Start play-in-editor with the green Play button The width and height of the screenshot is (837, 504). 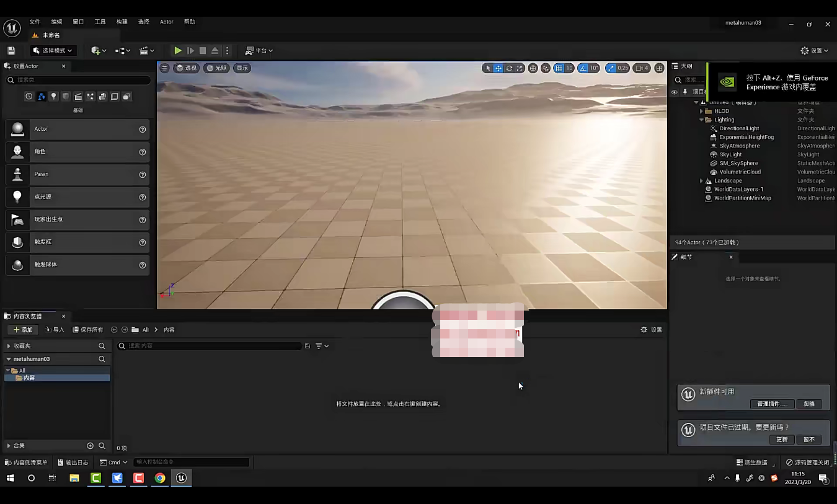[x=178, y=51]
